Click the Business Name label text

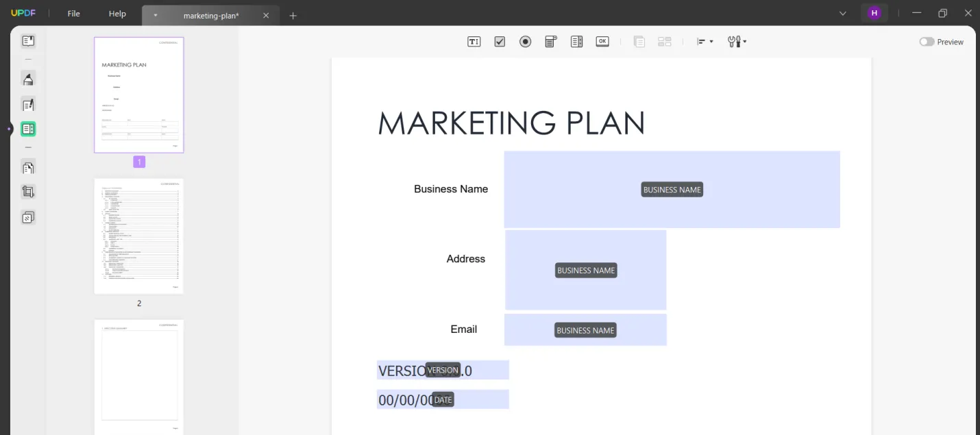point(451,189)
